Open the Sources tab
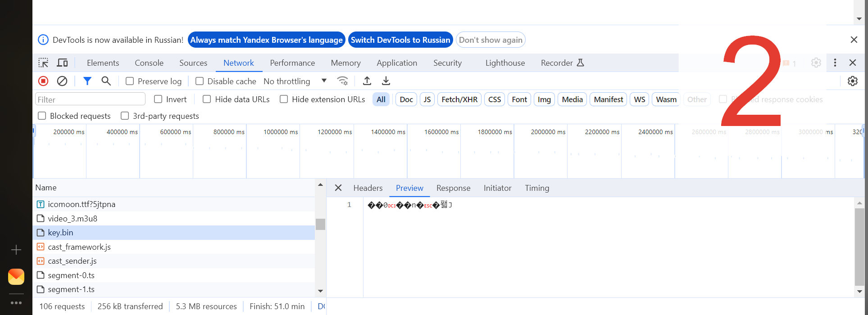Image resolution: width=868 pixels, height=315 pixels. (x=193, y=63)
